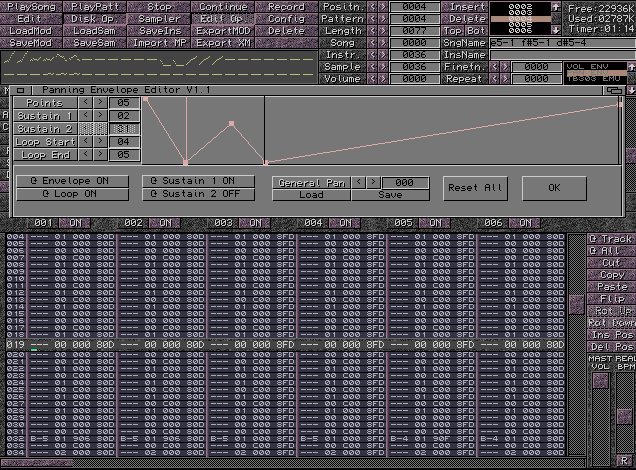Toggle track 001 ON
Screen dimensions: 636x470
[x=75, y=223]
